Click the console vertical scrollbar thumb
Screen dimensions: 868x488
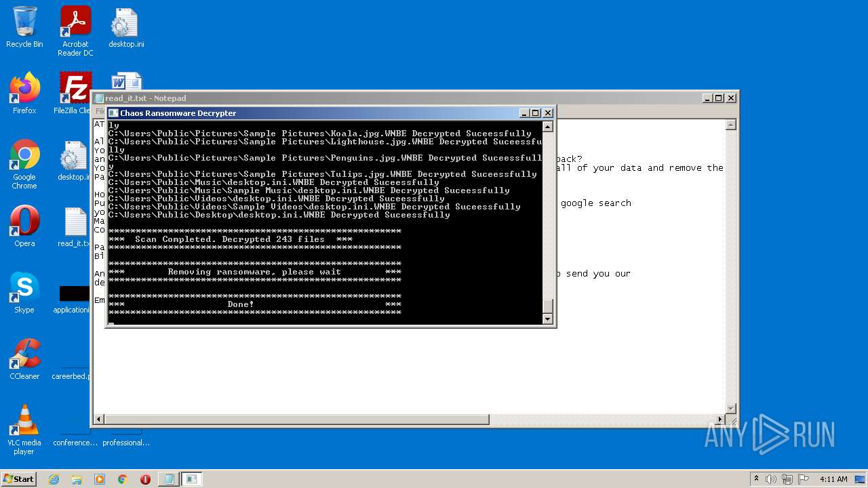548,306
